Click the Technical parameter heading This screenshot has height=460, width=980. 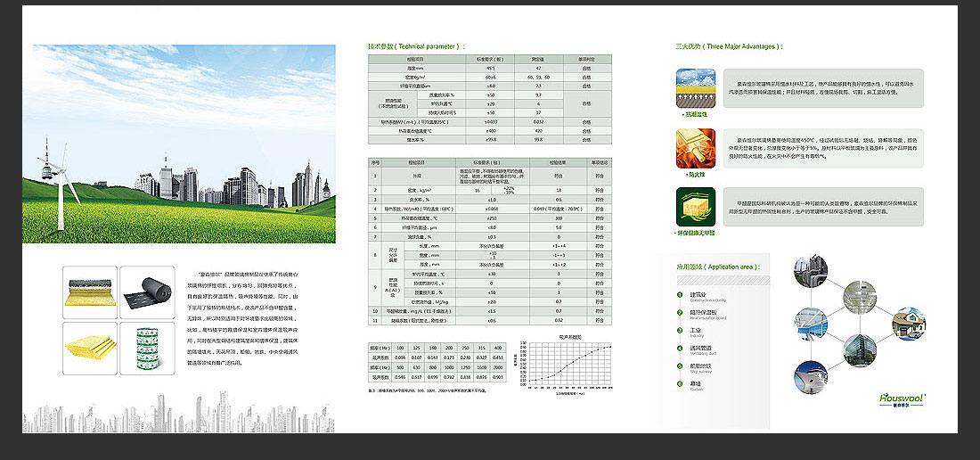(416, 45)
